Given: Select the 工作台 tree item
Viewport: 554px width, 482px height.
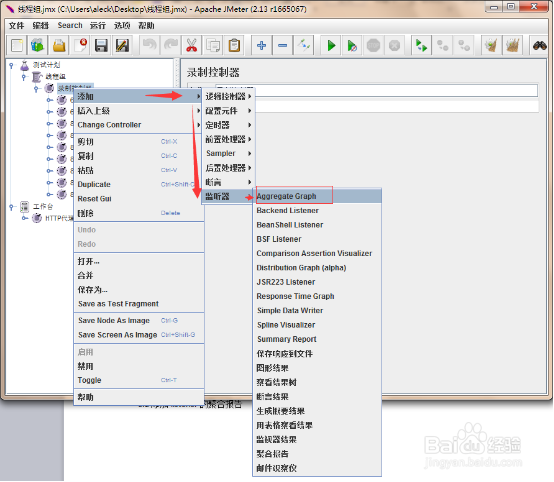Looking at the screenshot, I should (x=43, y=207).
